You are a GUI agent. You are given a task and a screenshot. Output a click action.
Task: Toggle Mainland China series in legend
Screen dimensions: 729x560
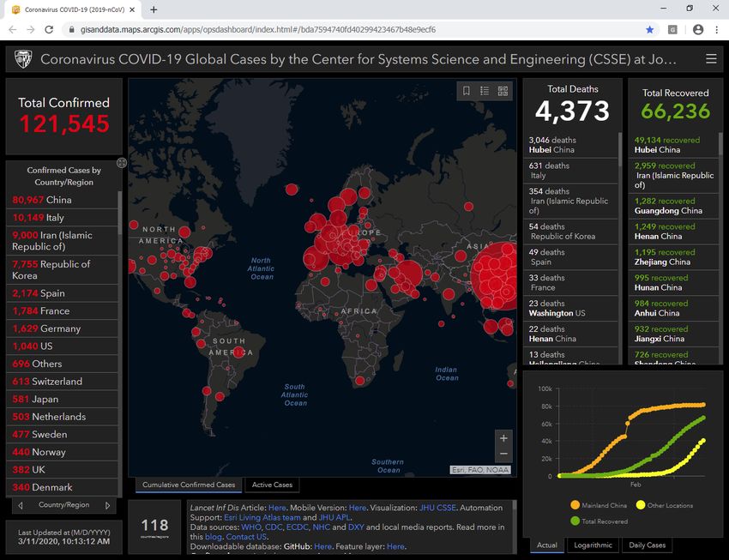tap(599, 505)
